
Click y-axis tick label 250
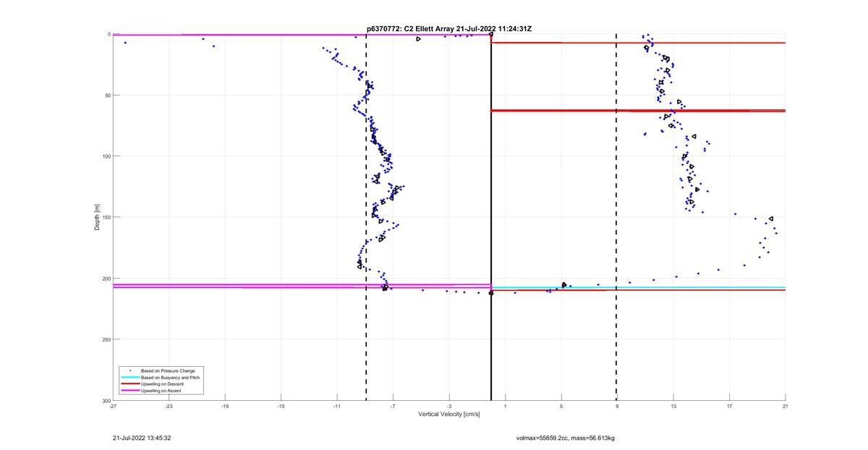point(106,339)
